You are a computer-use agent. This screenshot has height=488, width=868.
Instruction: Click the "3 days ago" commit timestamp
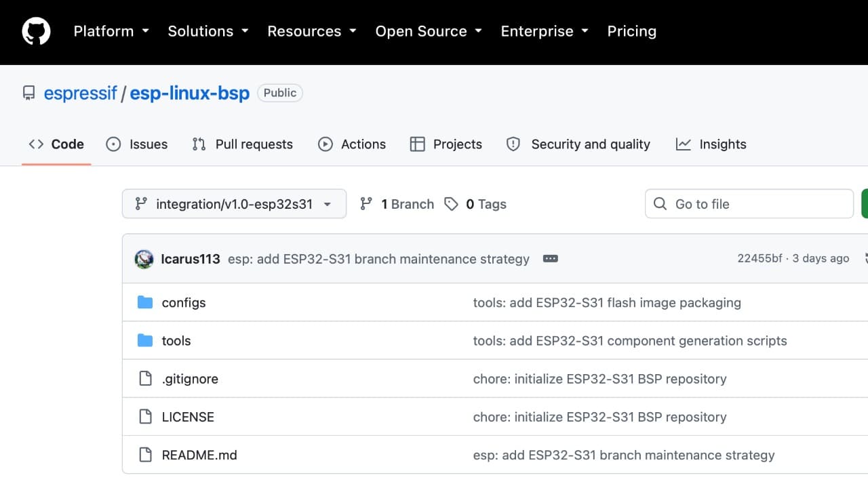(821, 259)
